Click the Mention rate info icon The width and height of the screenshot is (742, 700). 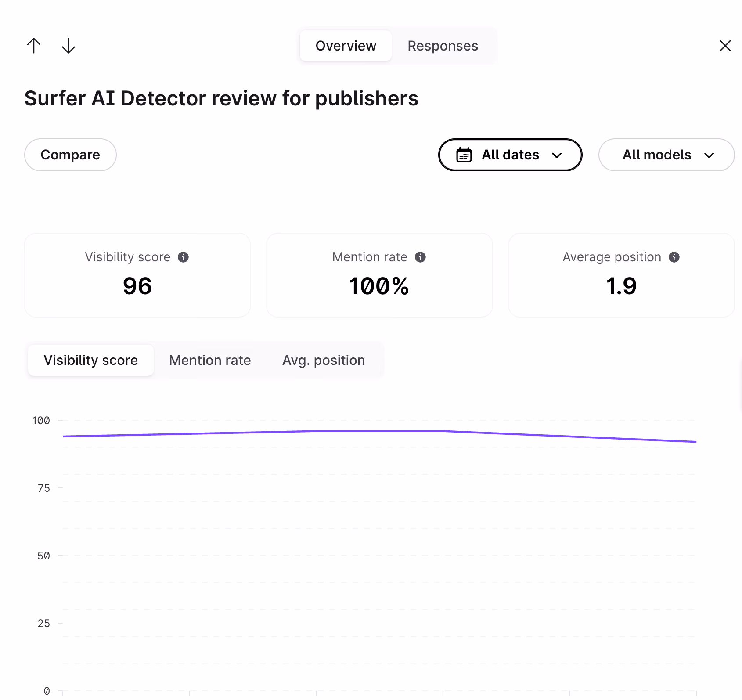[x=420, y=257]
